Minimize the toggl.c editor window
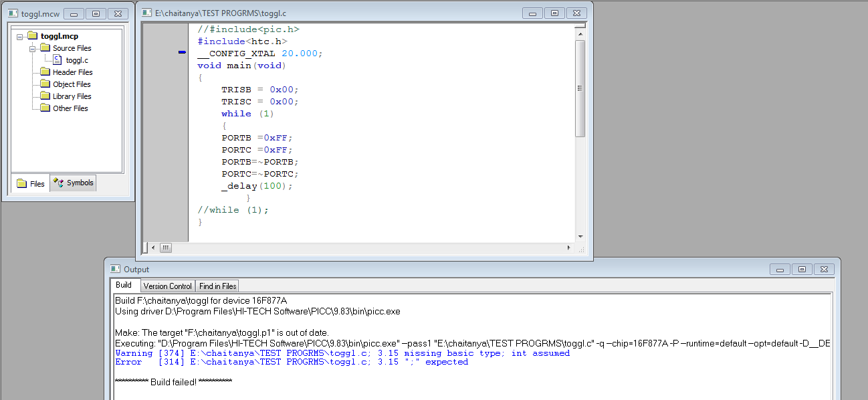The image size is (868, 400). (532, 13)
